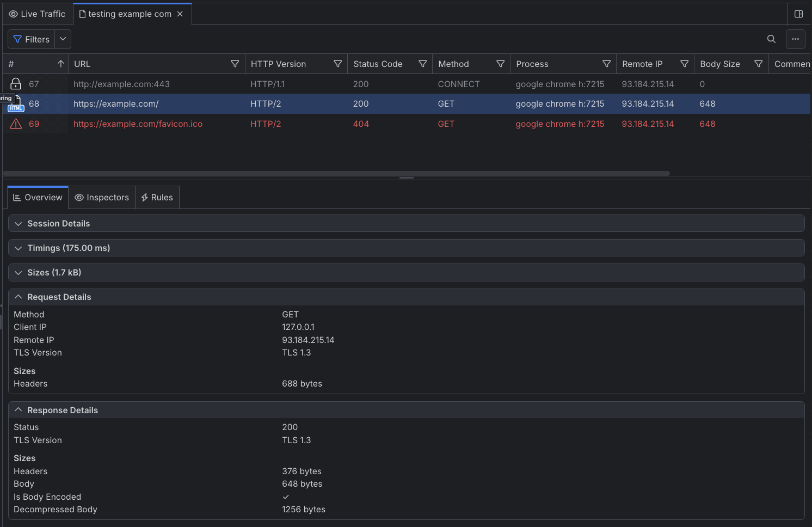Click the Status Code column filter icon
This screenshot has width=812, height=527.
pyautogui.click(x=422, y=64)
